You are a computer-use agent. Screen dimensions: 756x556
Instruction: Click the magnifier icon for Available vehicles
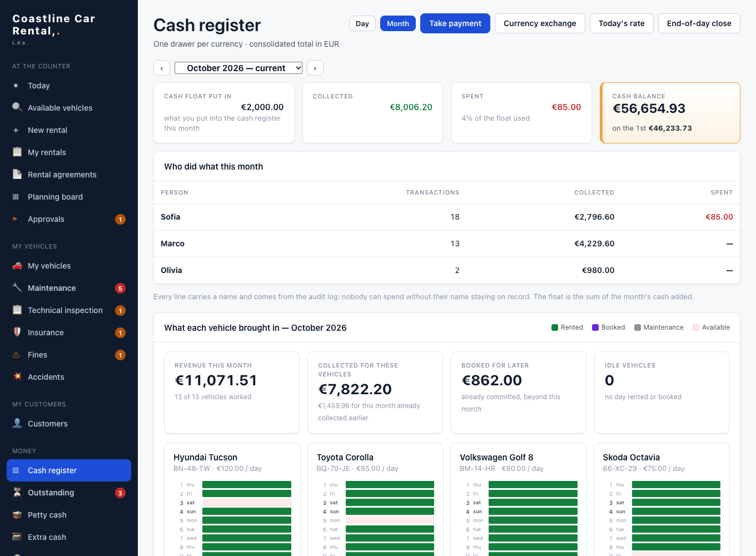coord(17,107)
